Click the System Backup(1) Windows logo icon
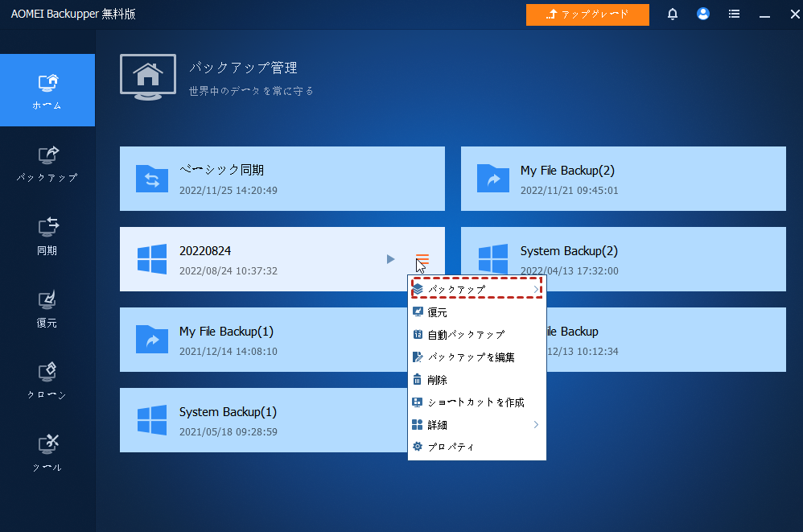Screen dimensions: 803x532 pos(152,420)
